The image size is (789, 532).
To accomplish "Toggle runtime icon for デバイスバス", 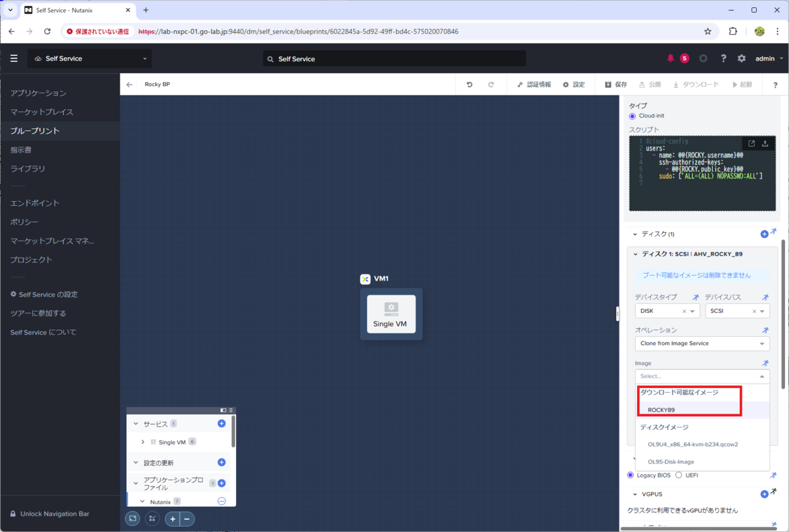I will (765, 297).
